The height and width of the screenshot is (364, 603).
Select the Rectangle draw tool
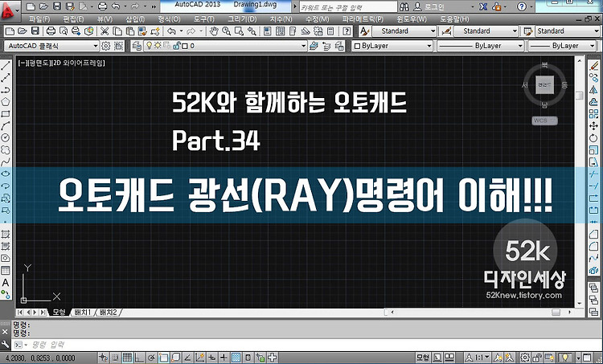point(6,114)
